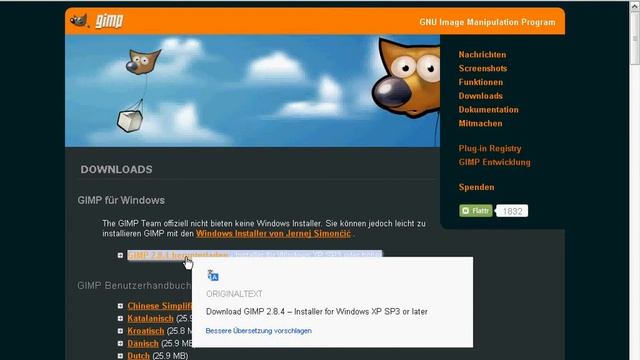This screenshot has height=360, width=640.
Task: Go to the Downloads menu link
Action: point(480,96)
